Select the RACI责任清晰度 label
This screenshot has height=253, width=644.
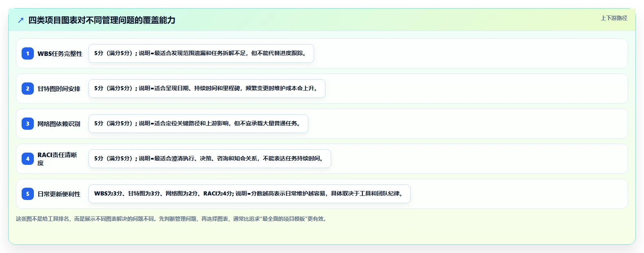click(58, 159)
